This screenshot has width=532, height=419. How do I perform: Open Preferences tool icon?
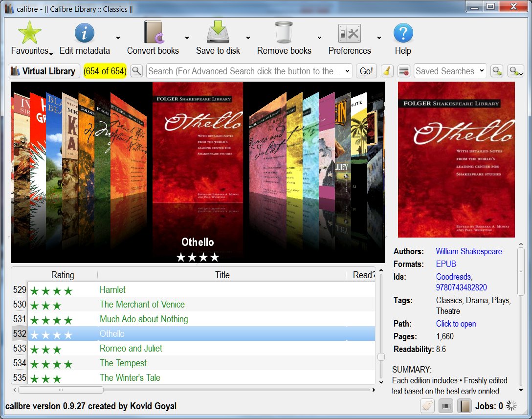coord(350,33)
